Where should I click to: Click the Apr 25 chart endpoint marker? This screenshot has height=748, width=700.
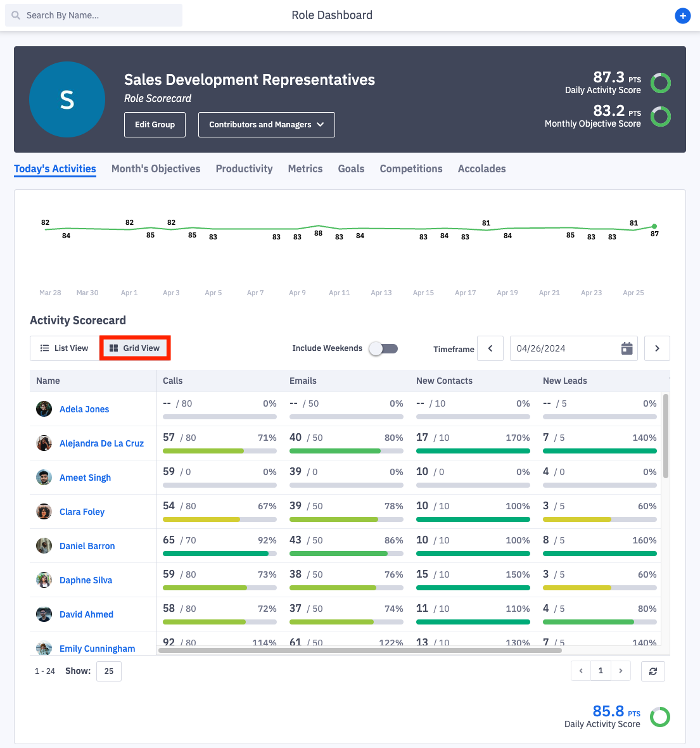(x=654, y=226)
